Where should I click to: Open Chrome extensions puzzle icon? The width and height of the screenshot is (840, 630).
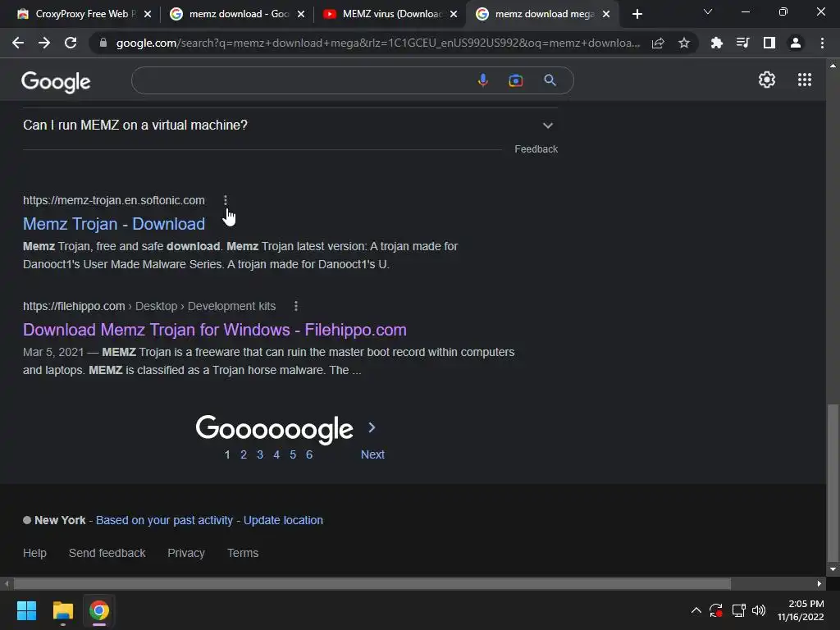coord(716,43)
